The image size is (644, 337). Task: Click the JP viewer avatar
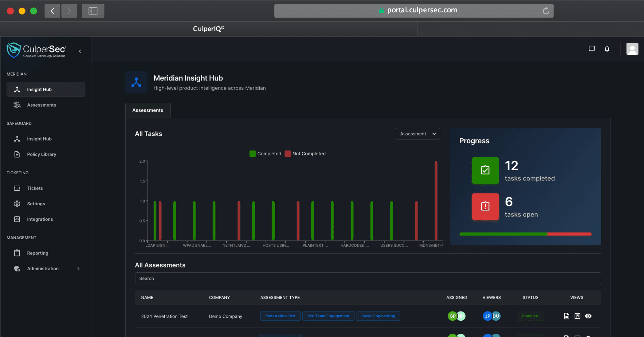(x=487, y=316)
